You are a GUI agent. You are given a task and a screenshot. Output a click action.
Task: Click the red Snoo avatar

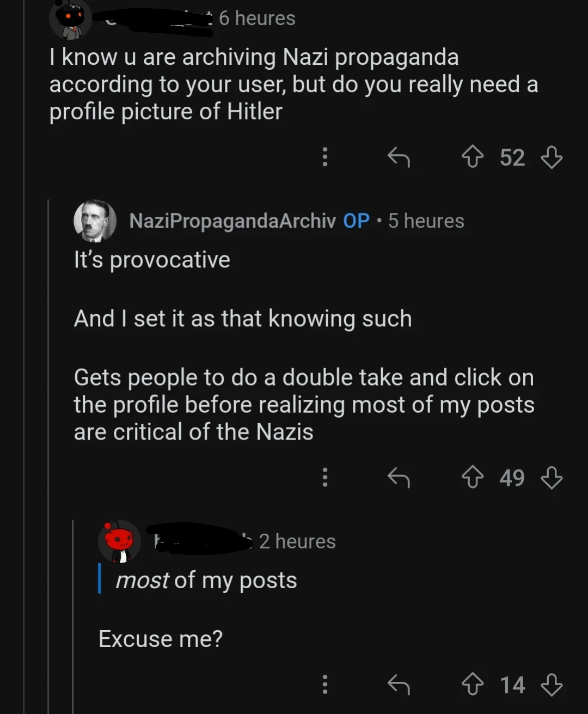119,541
